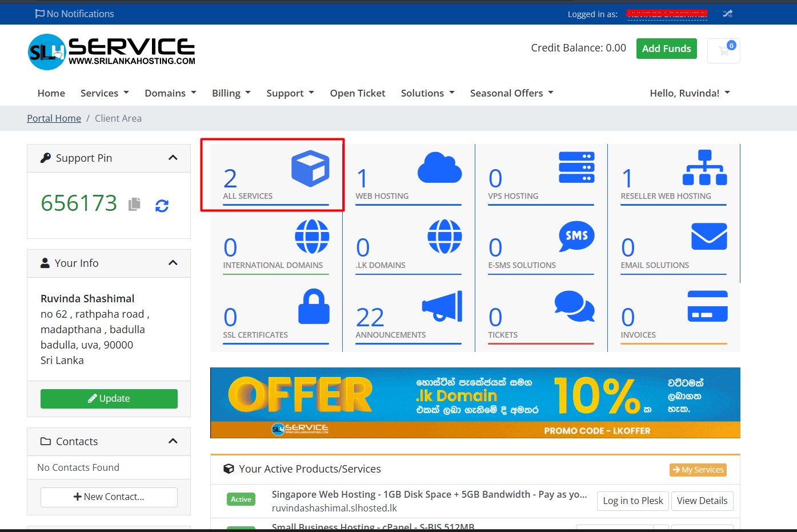Click the Add Funds button
Viewport: 797px width, 532px height.
tap(666, 49)
